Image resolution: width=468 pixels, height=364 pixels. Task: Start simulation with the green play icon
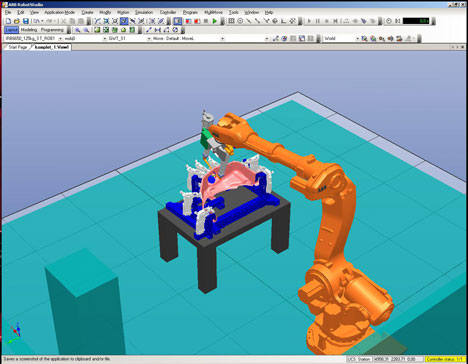pyautogui.click(x=215, y=21)
